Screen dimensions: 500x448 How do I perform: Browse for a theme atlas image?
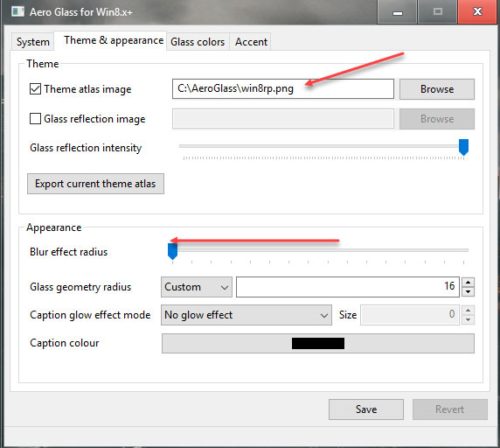(x=437, y=89)
